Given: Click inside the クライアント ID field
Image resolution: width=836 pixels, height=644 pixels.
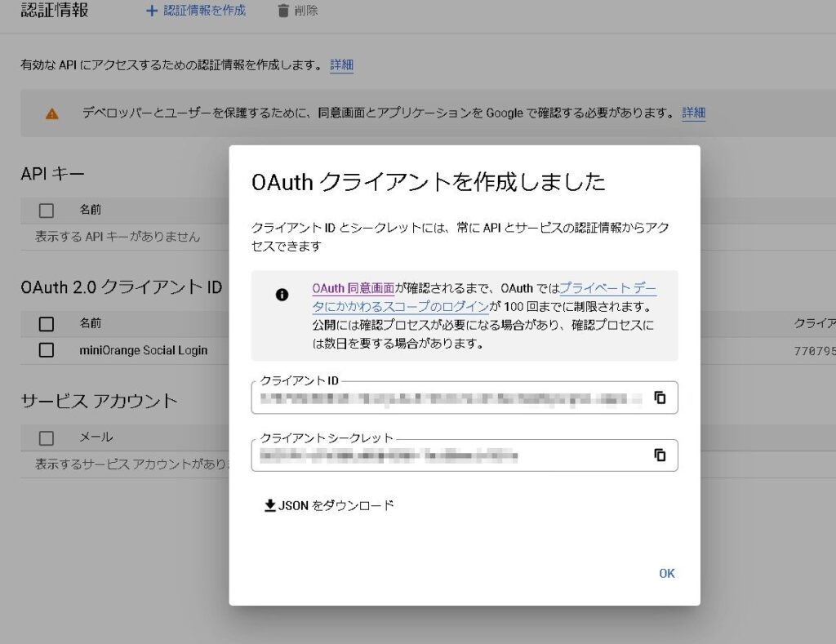Looking at the screenshot, I should click(449, 399).
